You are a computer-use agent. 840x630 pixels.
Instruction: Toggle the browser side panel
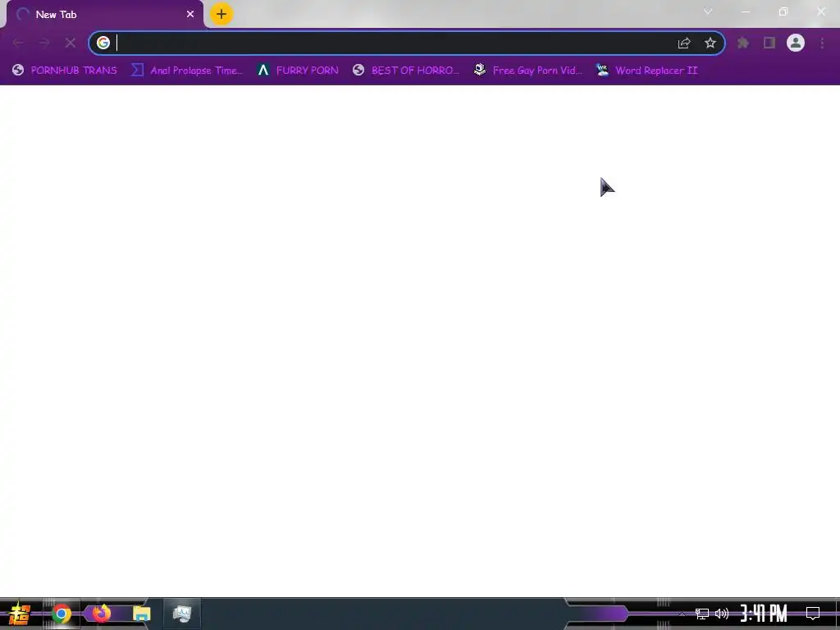click(x=769, y=43)
